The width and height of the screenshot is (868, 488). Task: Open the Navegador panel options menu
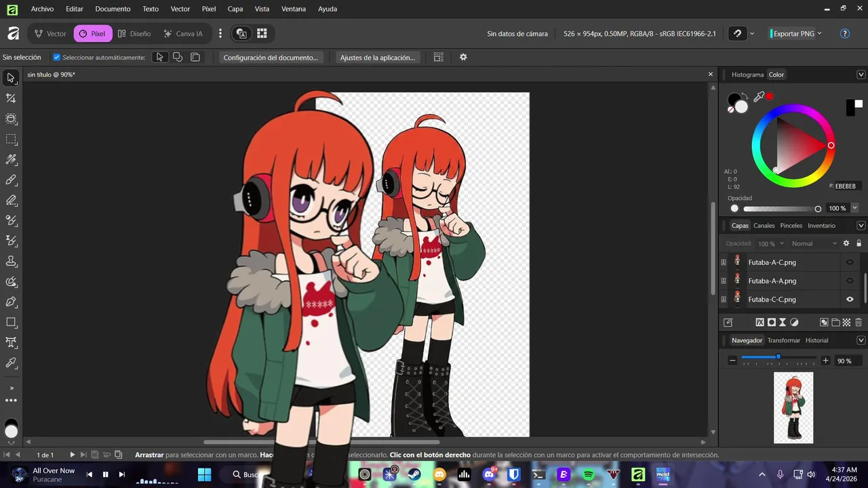[x=861, y=340]
